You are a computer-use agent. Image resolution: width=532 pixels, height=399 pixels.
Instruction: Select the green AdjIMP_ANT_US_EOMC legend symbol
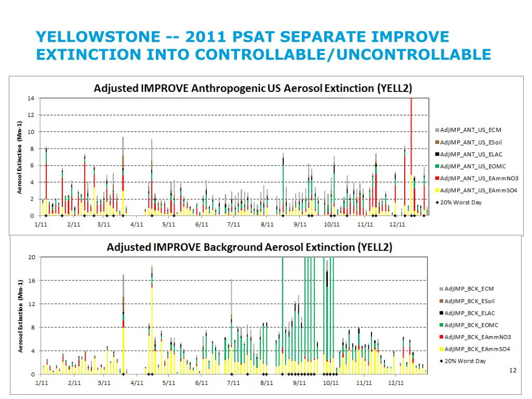click(x=437, y=166)
